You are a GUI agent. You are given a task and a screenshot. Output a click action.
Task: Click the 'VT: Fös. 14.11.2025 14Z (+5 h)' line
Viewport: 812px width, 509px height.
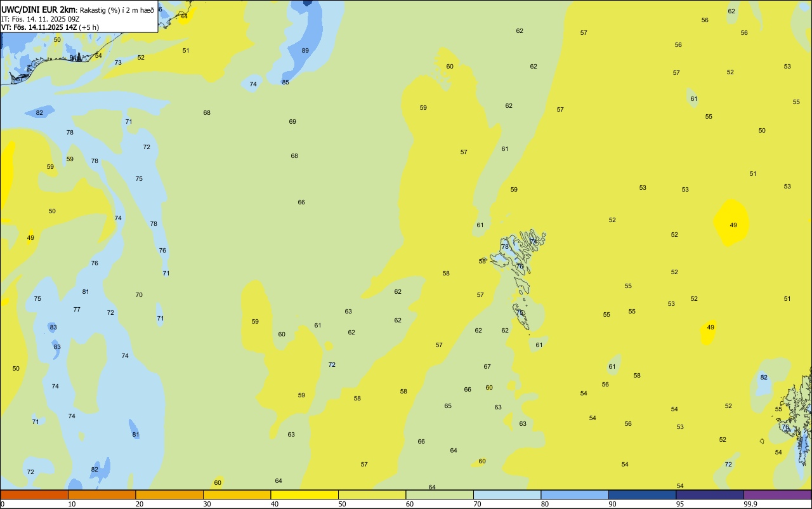[x=50, y=27]
